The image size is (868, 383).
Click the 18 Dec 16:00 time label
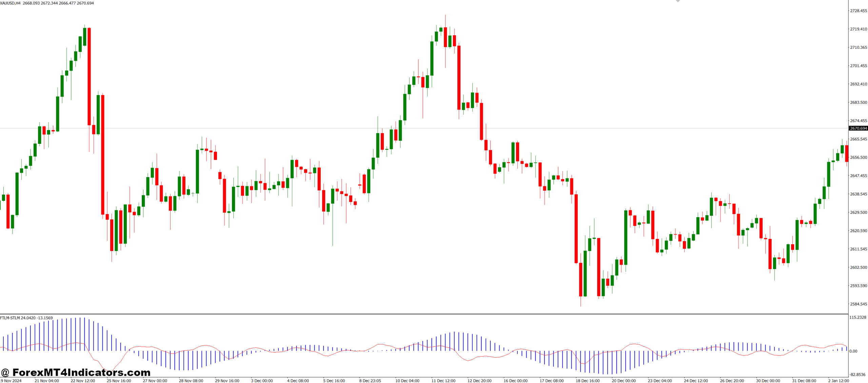[587, 381]
